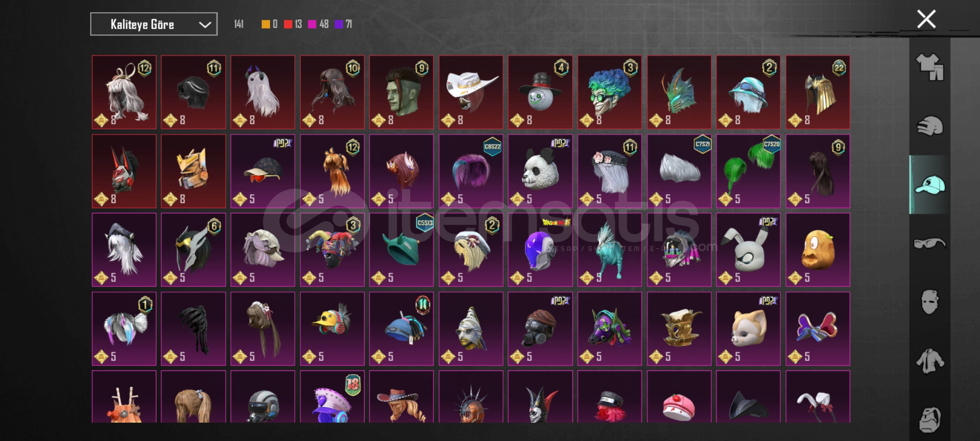Expand the Kaliteye Göre sort dropdown
Viewport: 980px width, 441px height.
coord(154,24)
